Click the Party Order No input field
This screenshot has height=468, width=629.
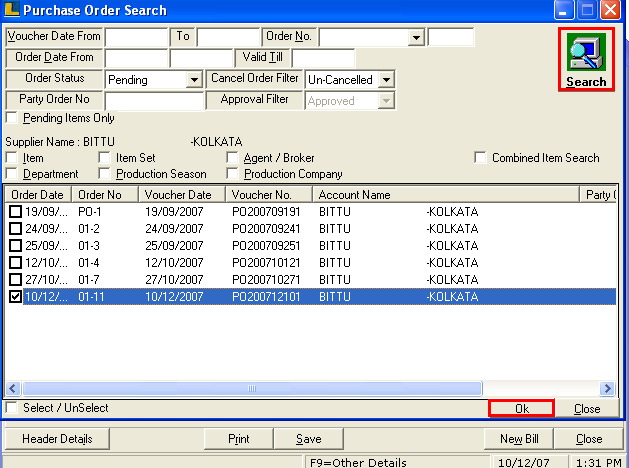(x=154, y=101)
